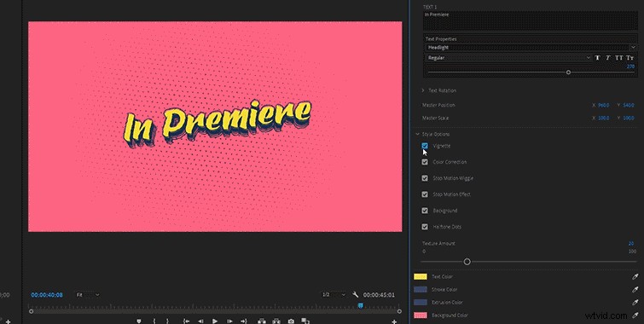Turn off the Background checkbox
The image size is (644, 324).
425,211
